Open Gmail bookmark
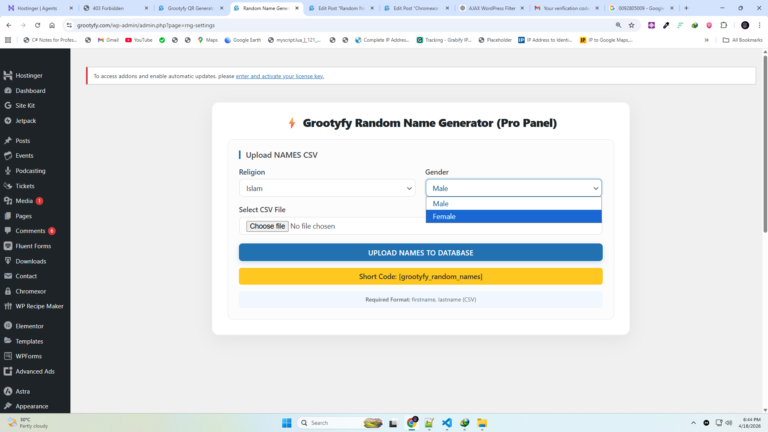768x432 pixels. click(108, 40)
